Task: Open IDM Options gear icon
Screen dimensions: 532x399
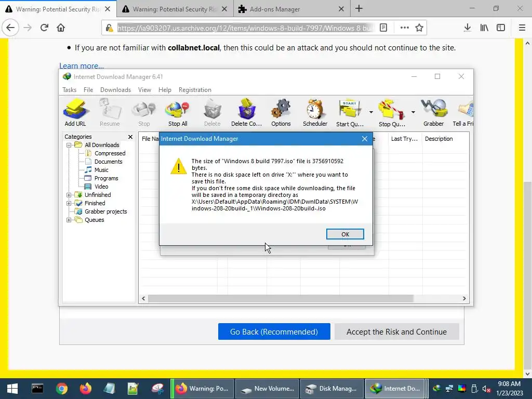Action: (x=281, y=112)
